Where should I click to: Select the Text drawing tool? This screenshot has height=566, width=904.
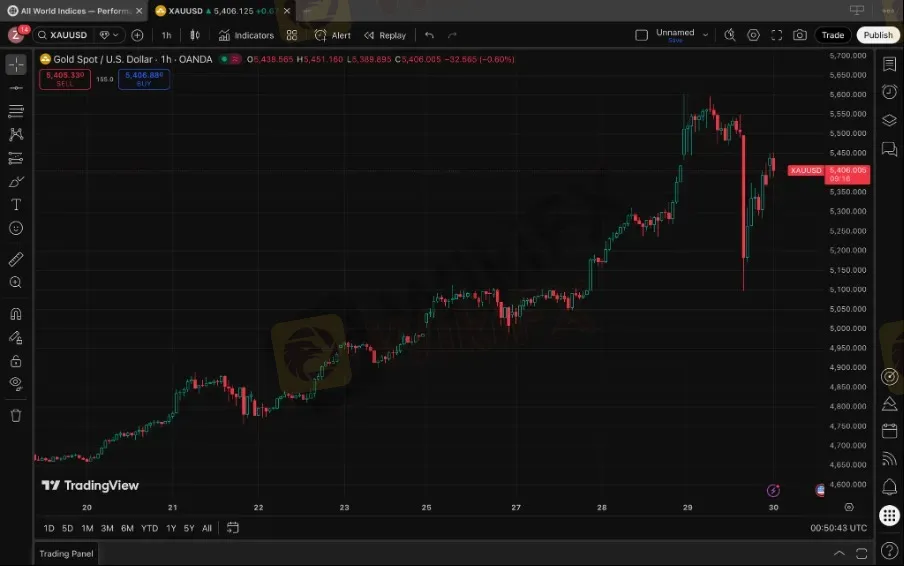[16, 204]
